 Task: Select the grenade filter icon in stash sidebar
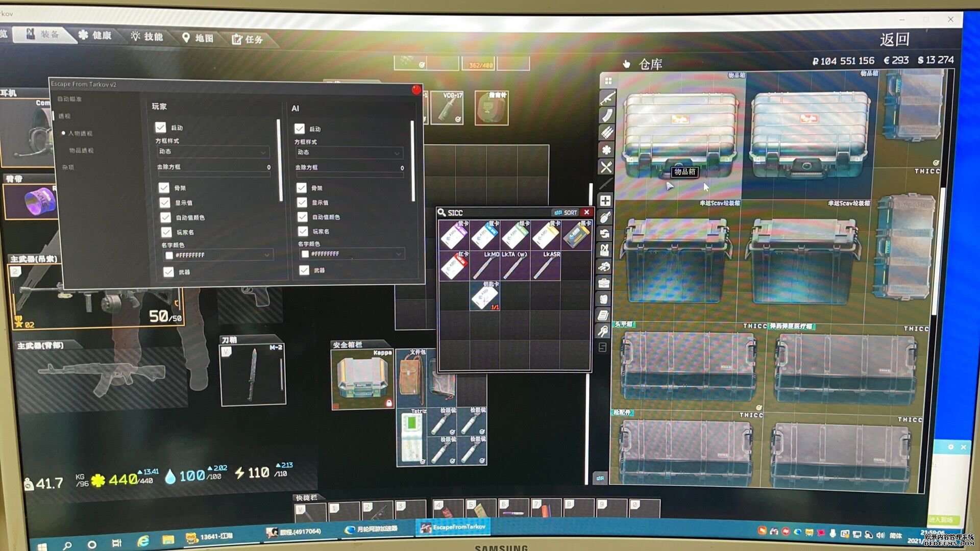(605, 217)
